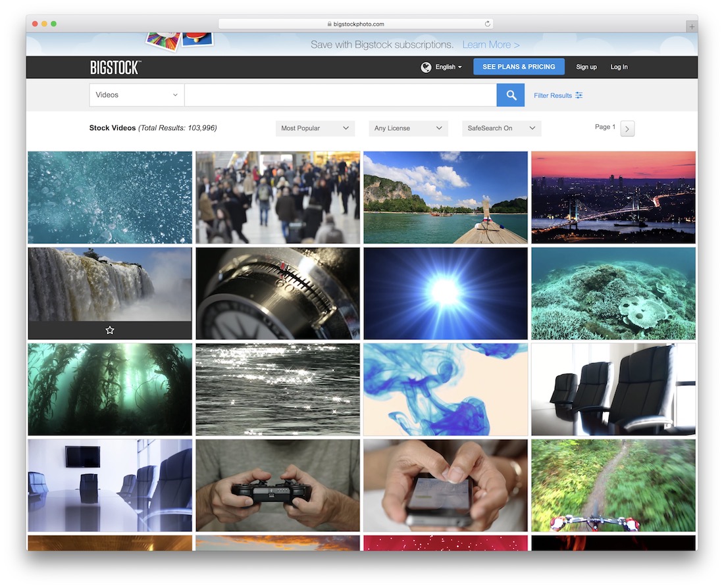Favorite the waterfall clip with the star
Viewport: 724px width, 588px height.
click(x=109, y=330)
